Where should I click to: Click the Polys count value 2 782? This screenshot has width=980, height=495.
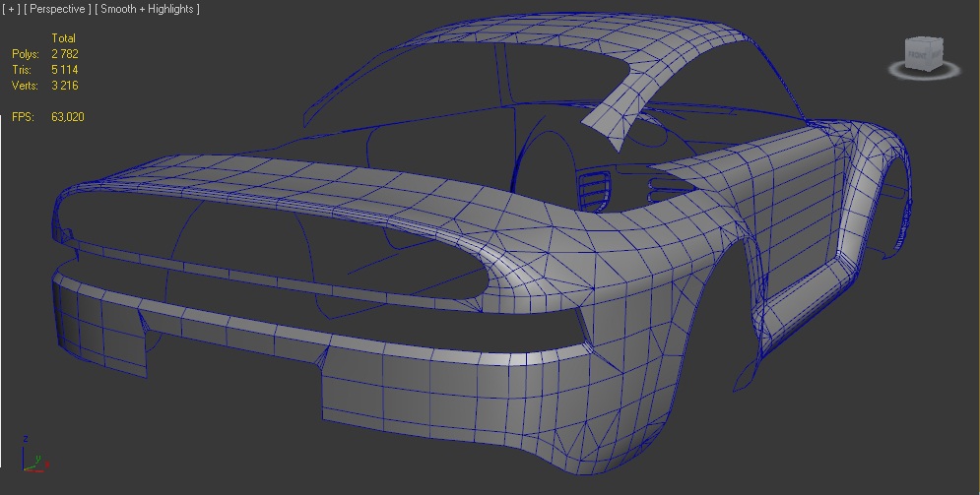(65, 54)
